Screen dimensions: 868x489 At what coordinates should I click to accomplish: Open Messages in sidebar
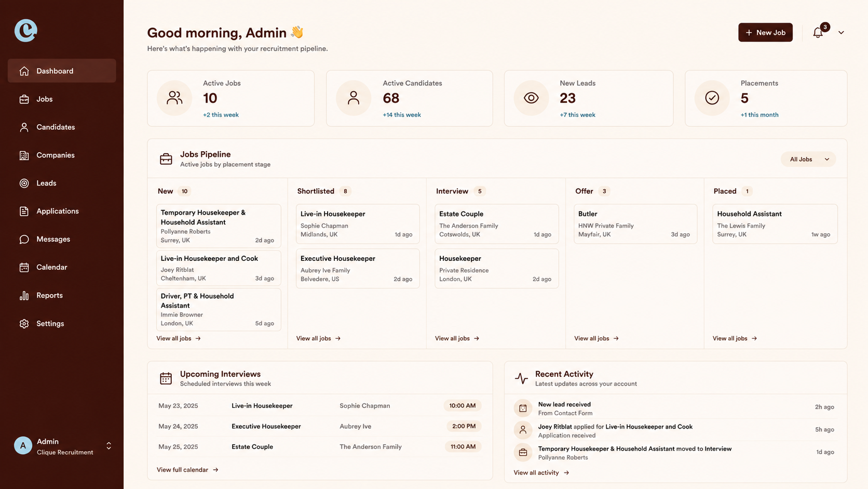[x=62, y=239]
